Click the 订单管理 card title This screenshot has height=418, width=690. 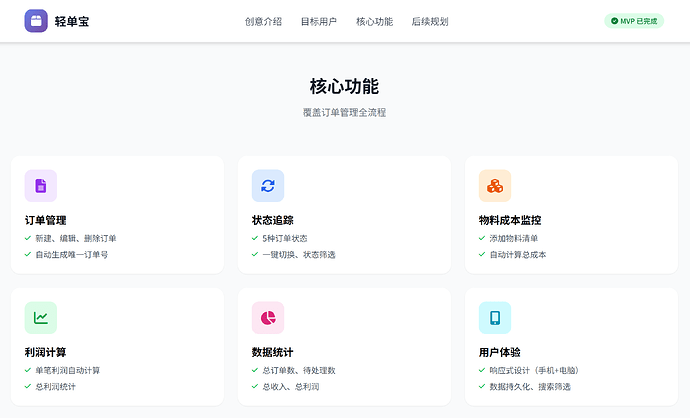pyautogui.click(x=45, y=220)
